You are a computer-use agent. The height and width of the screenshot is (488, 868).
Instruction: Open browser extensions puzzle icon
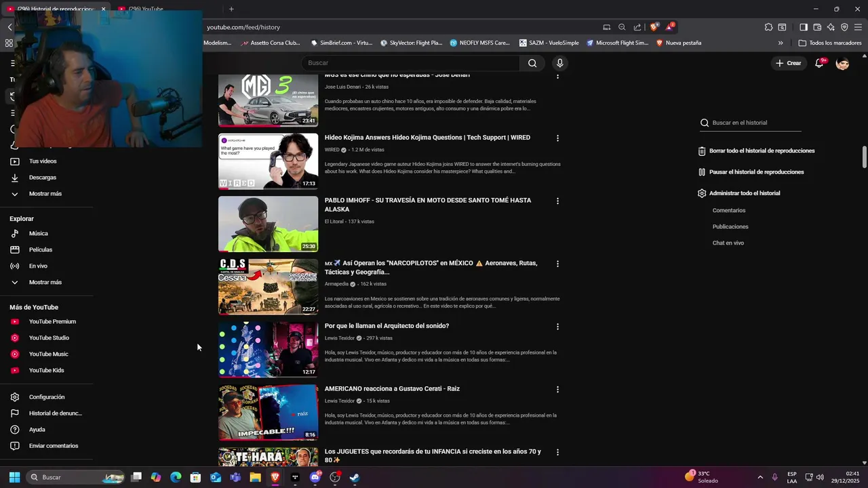[768, 27]
